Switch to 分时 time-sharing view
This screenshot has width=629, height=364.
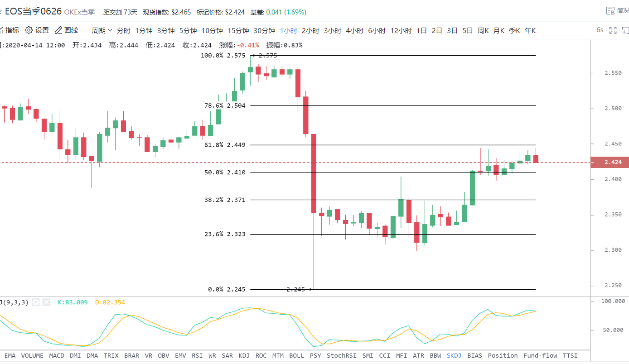pos(123,31)
